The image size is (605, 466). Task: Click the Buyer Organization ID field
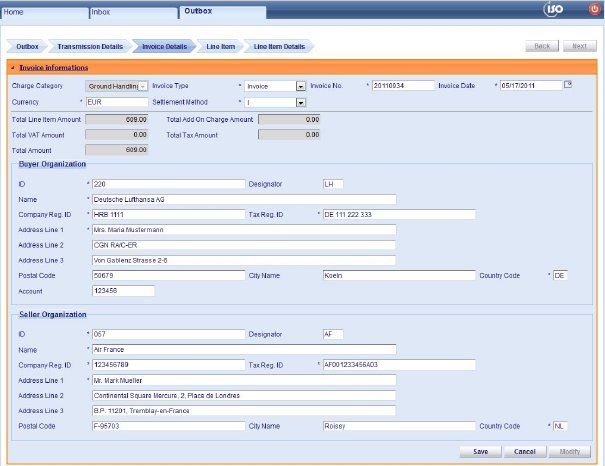[x=169, y=184]
